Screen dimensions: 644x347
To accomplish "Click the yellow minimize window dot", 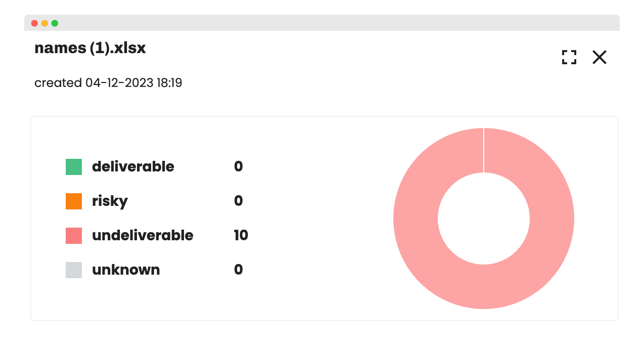I will tap(44, 23).
